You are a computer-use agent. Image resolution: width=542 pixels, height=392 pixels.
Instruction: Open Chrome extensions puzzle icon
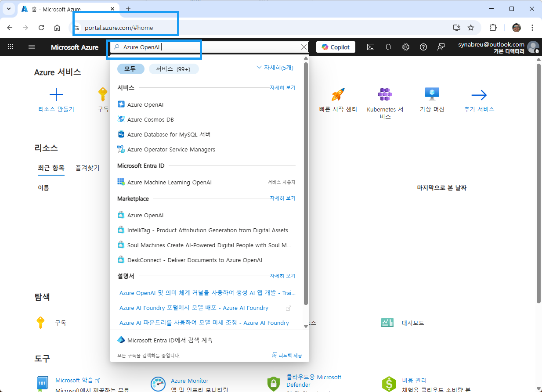pyautogui.click(x=493, y=28)
